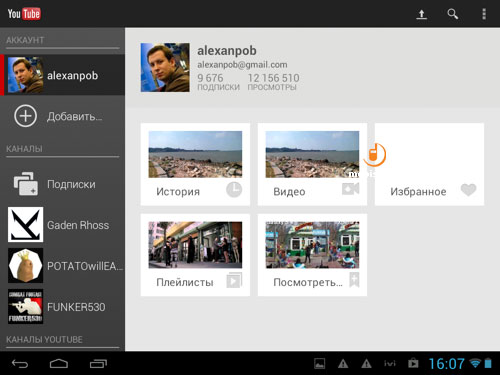Tap picture notification icon in status bar
The image size is (500, 375).
tap(320, 363)
